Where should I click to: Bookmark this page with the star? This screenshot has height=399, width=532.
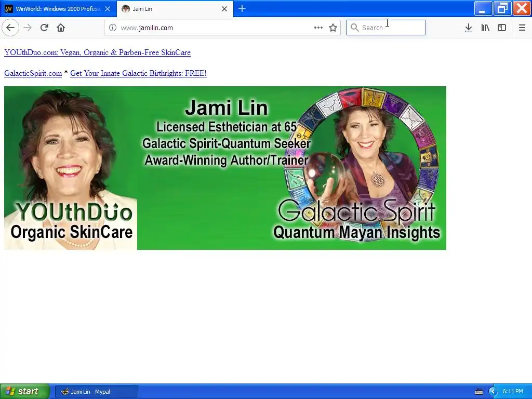pyautogui.click(x=333, y=28)
